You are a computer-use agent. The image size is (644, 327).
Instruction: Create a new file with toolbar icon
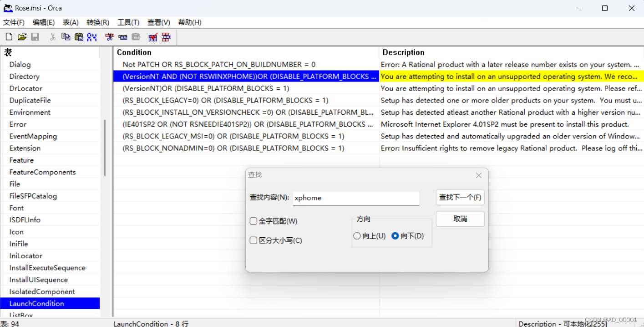9,37
